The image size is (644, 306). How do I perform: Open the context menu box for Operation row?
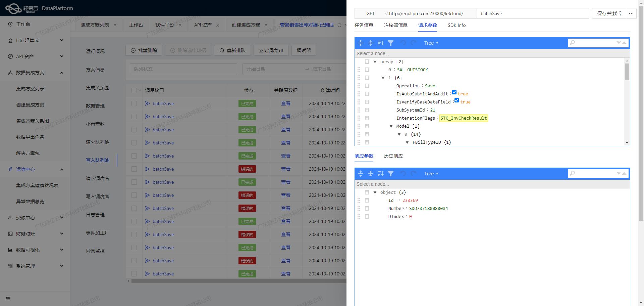click(367, 86)
